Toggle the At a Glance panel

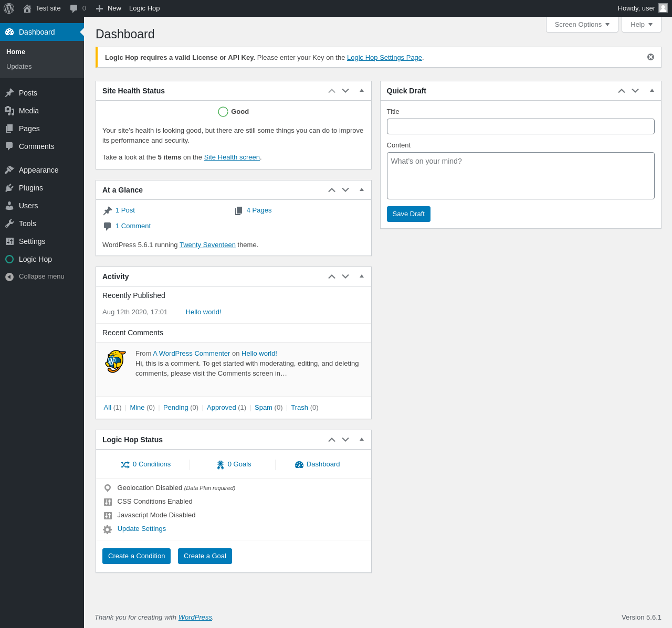click(362, 190)
